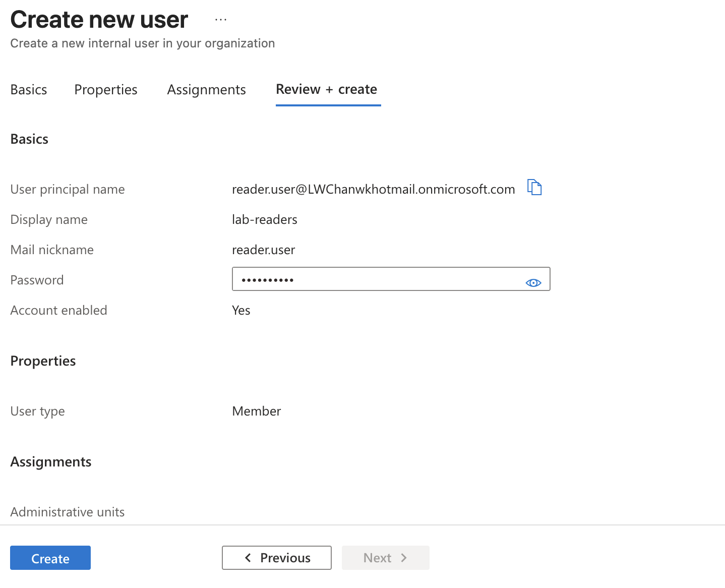Click the Member user type value

257,411
